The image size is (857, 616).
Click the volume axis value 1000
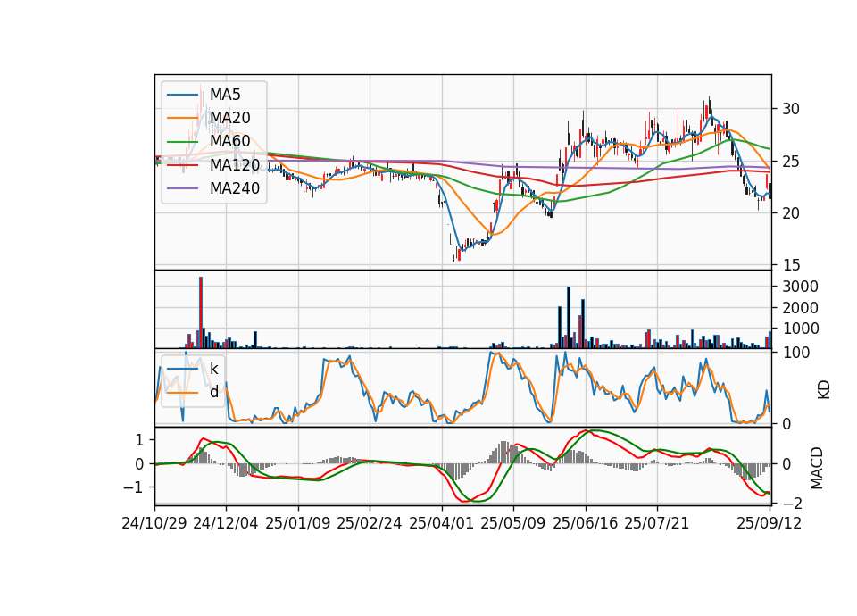pyautogui.click(x=800, y=329)
